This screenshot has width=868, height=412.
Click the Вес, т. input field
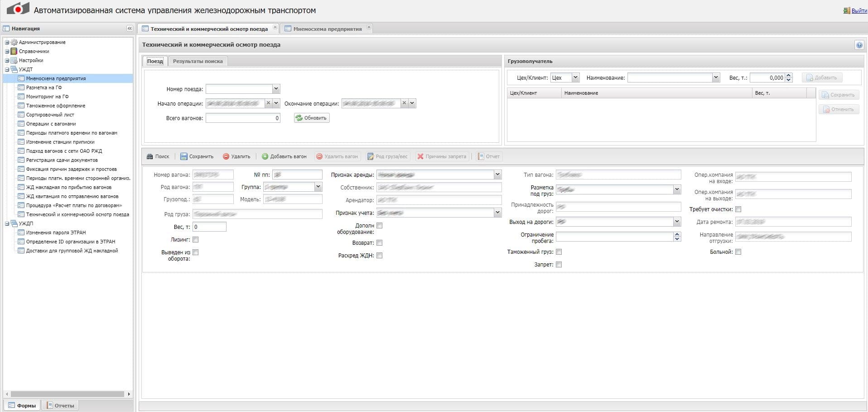[x=209, y=227]
